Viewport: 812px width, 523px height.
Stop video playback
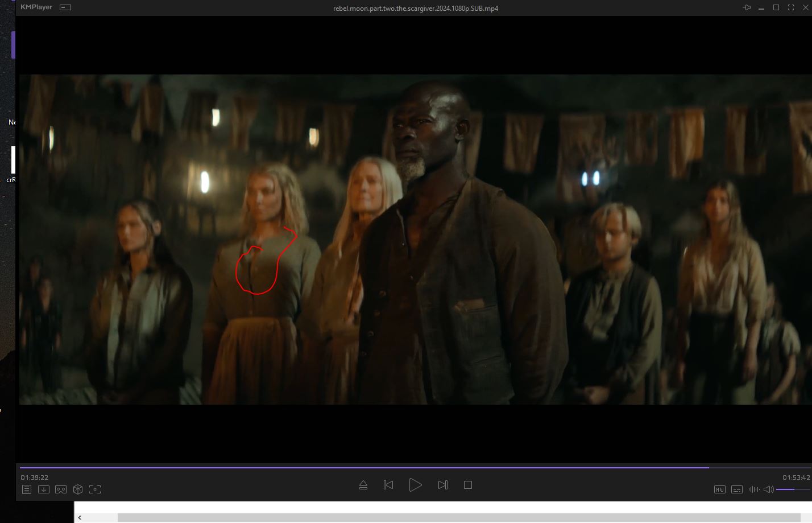click(468, 485)
